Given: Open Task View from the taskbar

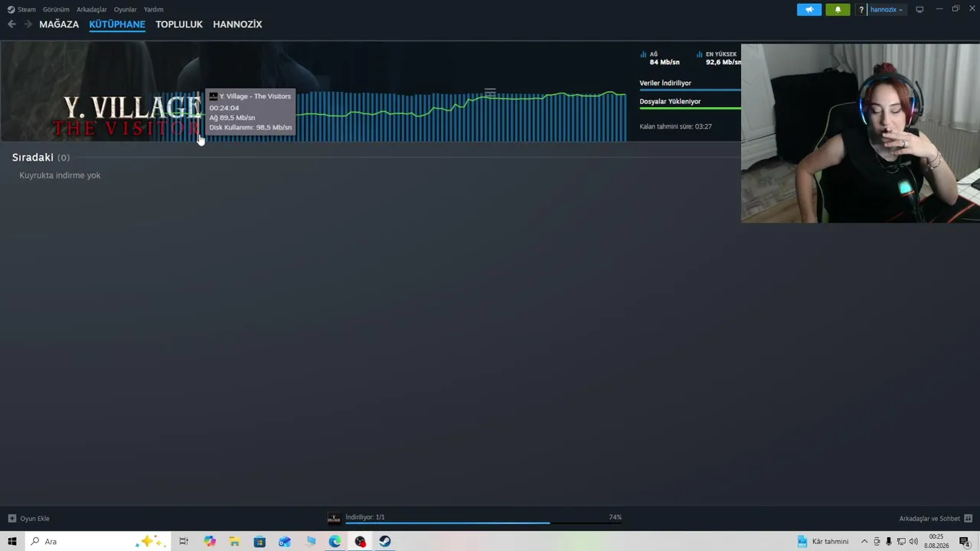Looking at the screenshot, I should point(184,542).
